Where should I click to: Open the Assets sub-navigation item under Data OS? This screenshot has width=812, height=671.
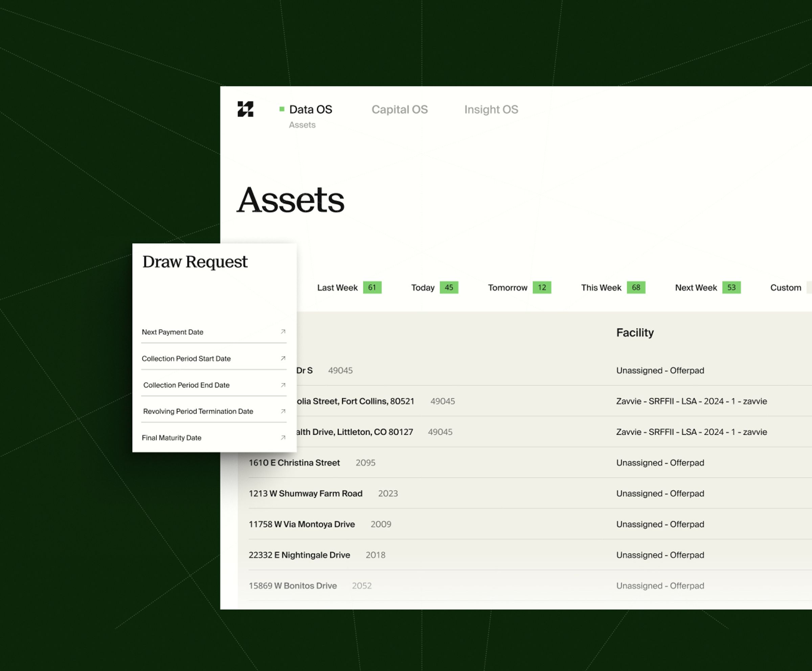pyautogui.click(x=302, y=125)
